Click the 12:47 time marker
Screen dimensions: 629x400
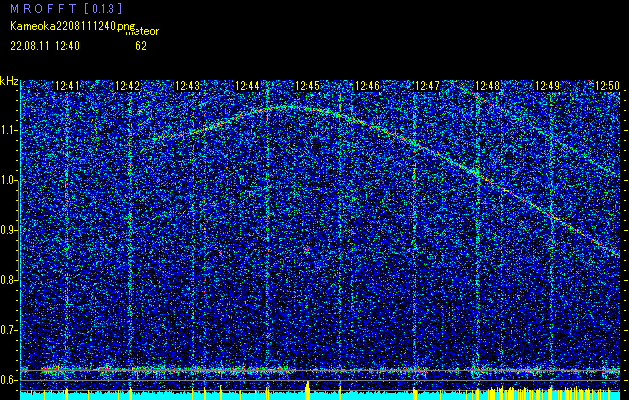[427, 86]
